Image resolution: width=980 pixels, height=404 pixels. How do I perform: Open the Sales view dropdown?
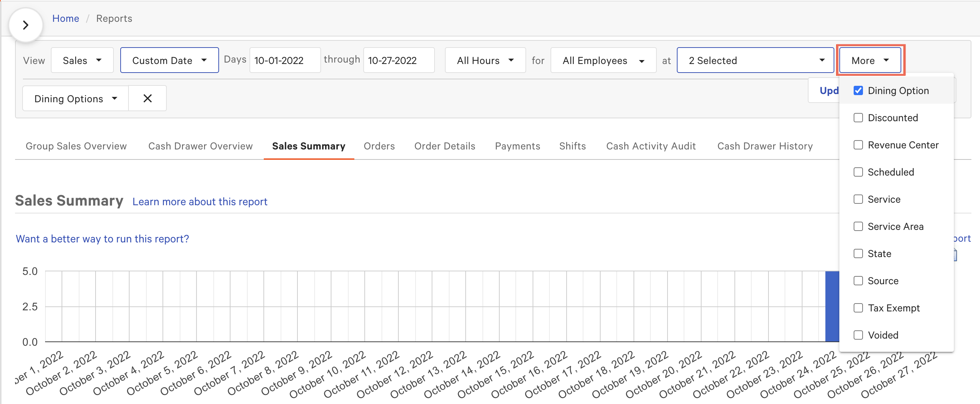point(82,60)
